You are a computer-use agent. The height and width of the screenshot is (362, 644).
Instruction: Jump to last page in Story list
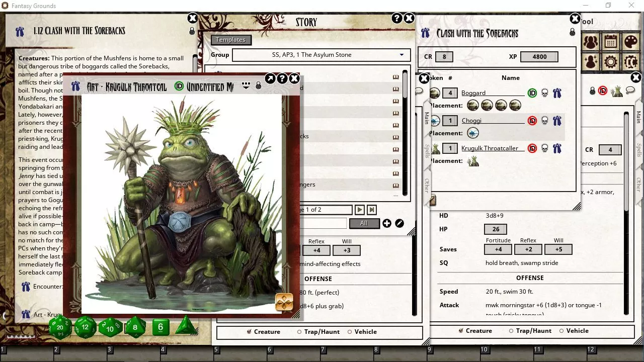tap(371, 210)
